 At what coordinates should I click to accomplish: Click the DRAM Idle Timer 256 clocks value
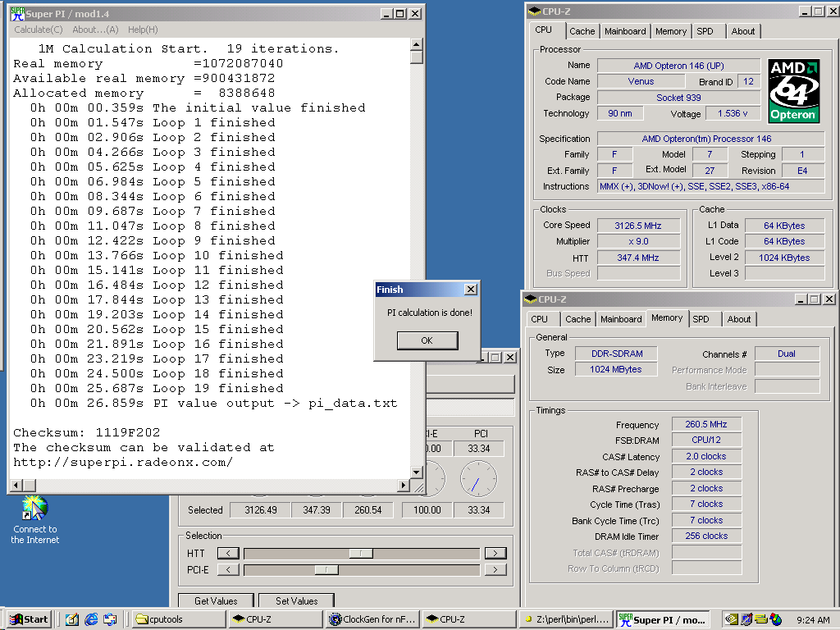coord(706,536)
